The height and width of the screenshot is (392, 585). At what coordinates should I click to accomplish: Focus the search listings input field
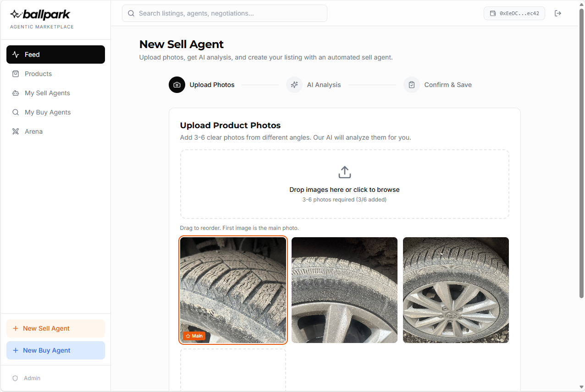pos(229,13)
